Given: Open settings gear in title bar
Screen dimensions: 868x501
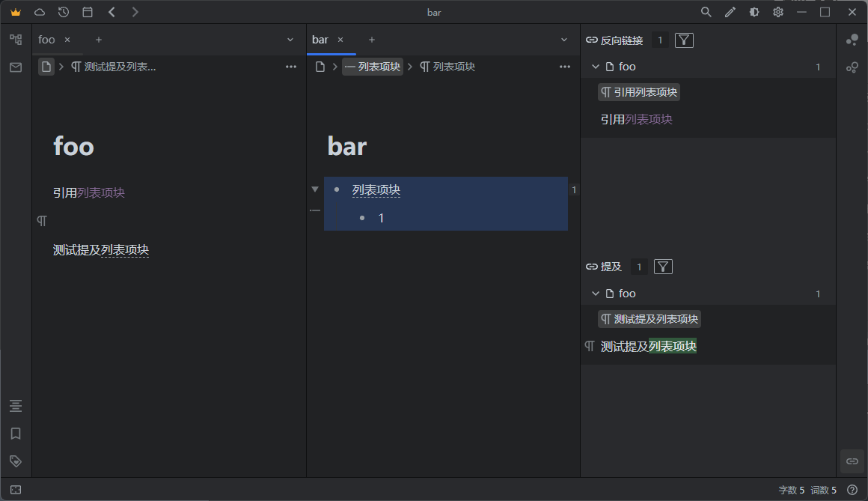Looking at the screenshot, I should coord(778,12).
